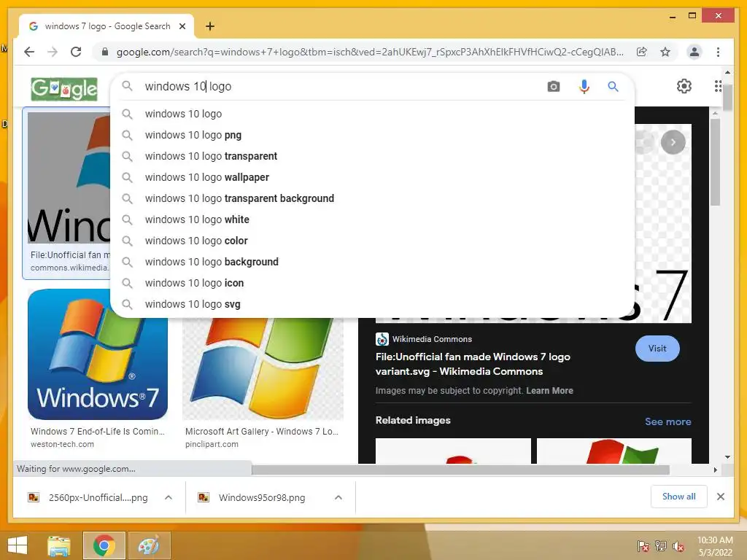Close the downloads bar

pos(721,497)
